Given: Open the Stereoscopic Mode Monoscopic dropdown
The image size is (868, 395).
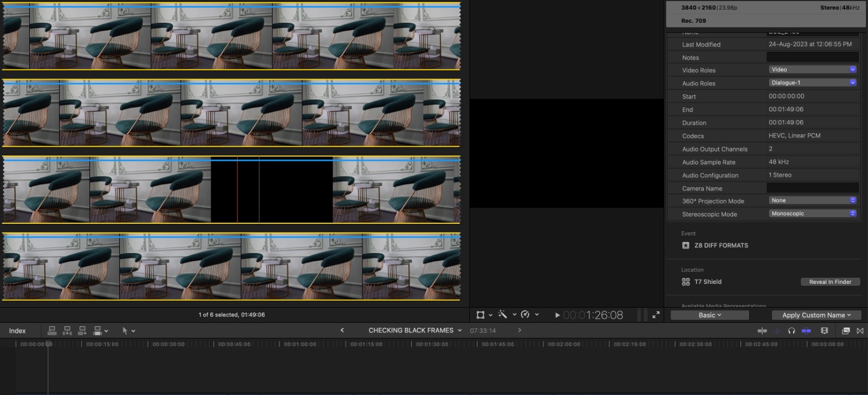Looking at the screenshot, I should 813,213.
